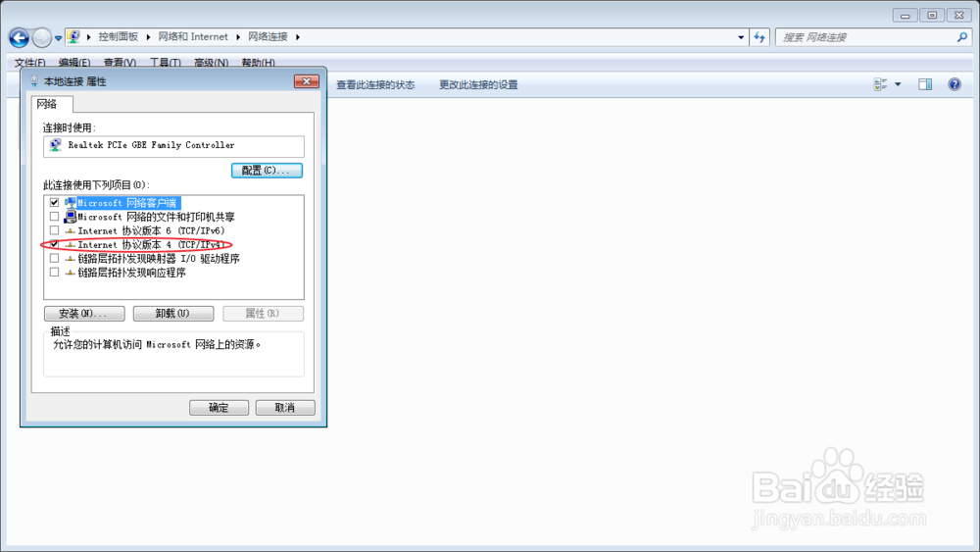Select 链路层拓扑发现响应程序 entry
The image size is (980, 552).
tap(132, 272)
